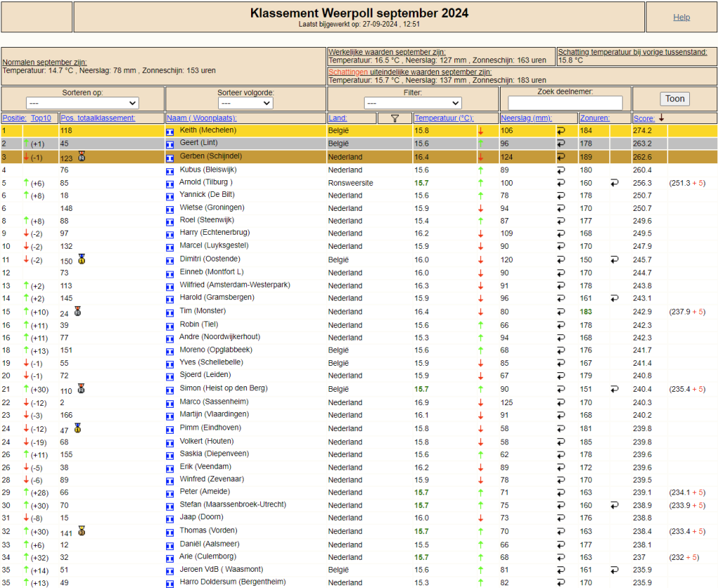Click the blue icon beside Keith (Mechelen)

click(x=170, y=132)
